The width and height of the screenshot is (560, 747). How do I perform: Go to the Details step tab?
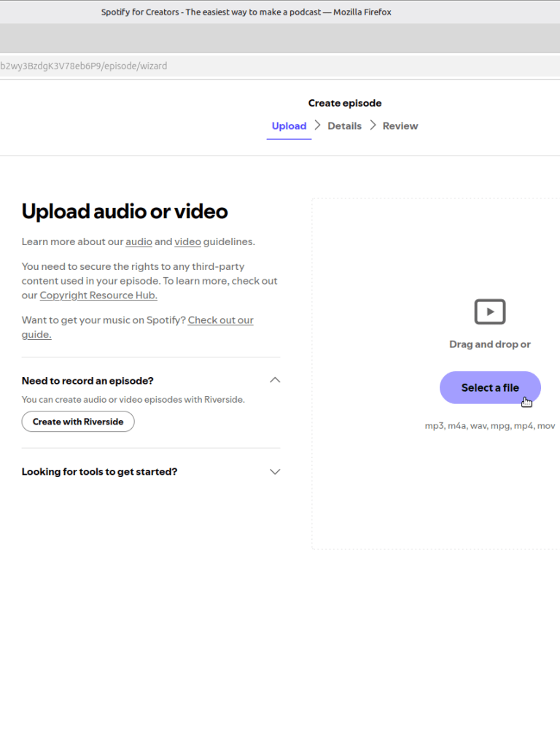click(344, 126)
